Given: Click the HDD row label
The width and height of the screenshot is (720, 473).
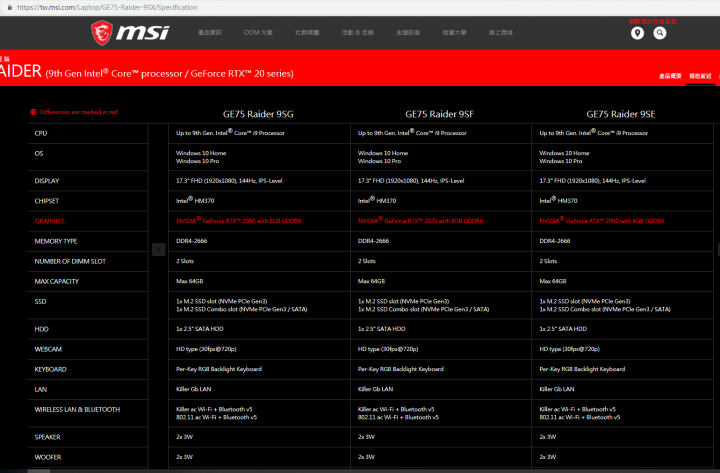Looking at the screenshot, I should coord(41,329).
